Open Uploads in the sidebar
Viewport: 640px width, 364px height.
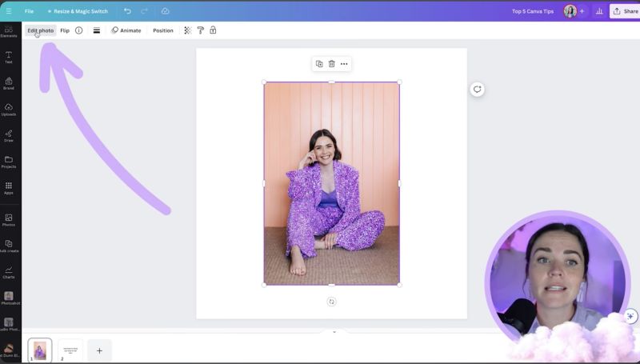coord(9,110)
